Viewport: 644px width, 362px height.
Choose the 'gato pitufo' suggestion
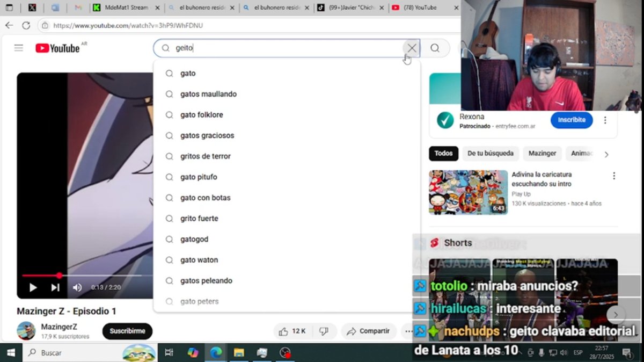(287, 177)
